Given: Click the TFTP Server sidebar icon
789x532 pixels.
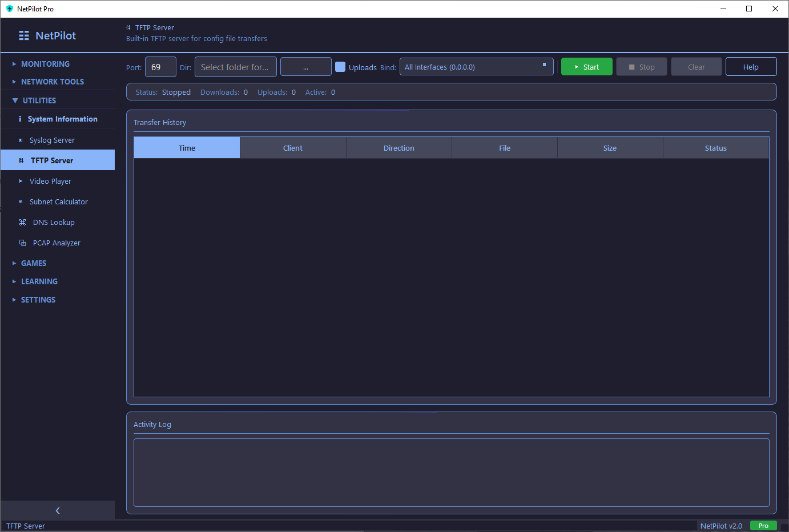Looking at the screenshot, I should click(22, 160).
